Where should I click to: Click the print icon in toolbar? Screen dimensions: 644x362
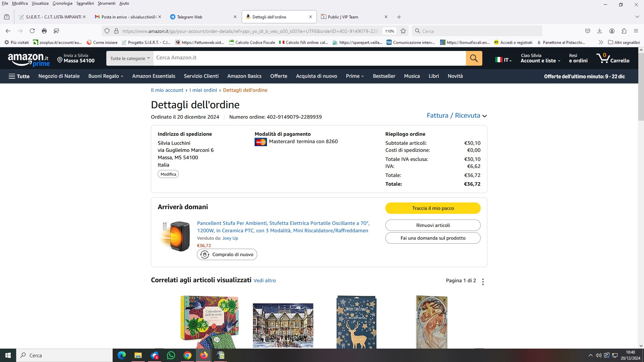coord(44,31)
